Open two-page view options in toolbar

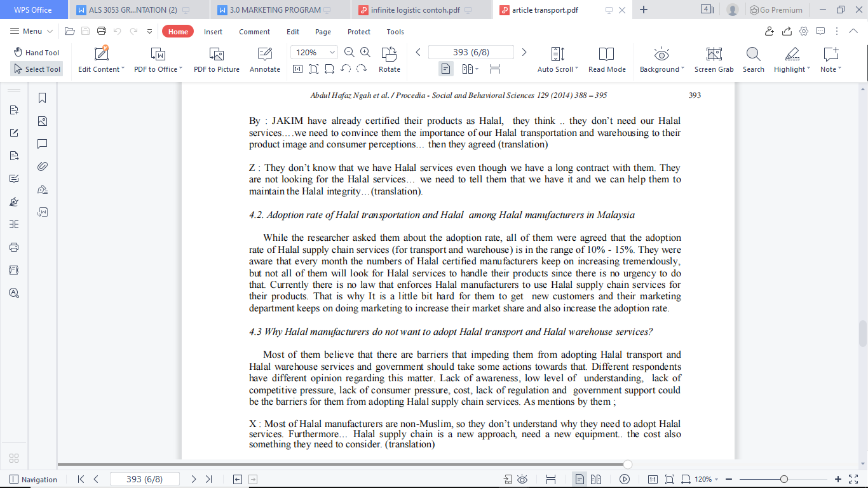pyautogui.click(x=470, y=69)
